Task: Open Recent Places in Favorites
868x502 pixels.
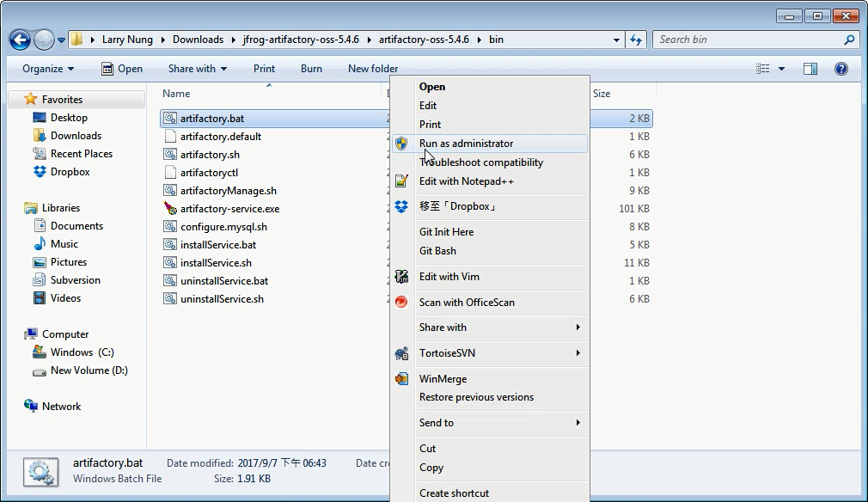Action: (x=82, y=154)
